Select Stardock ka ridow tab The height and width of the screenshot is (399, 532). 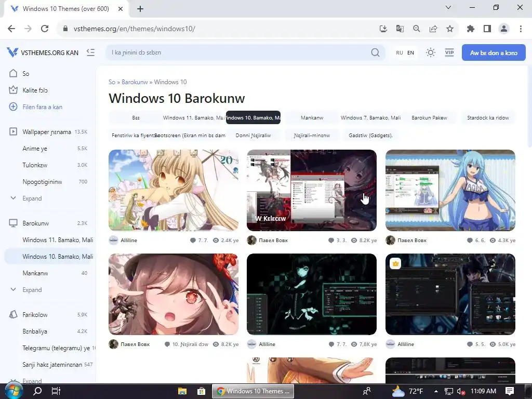coord(488,118)
